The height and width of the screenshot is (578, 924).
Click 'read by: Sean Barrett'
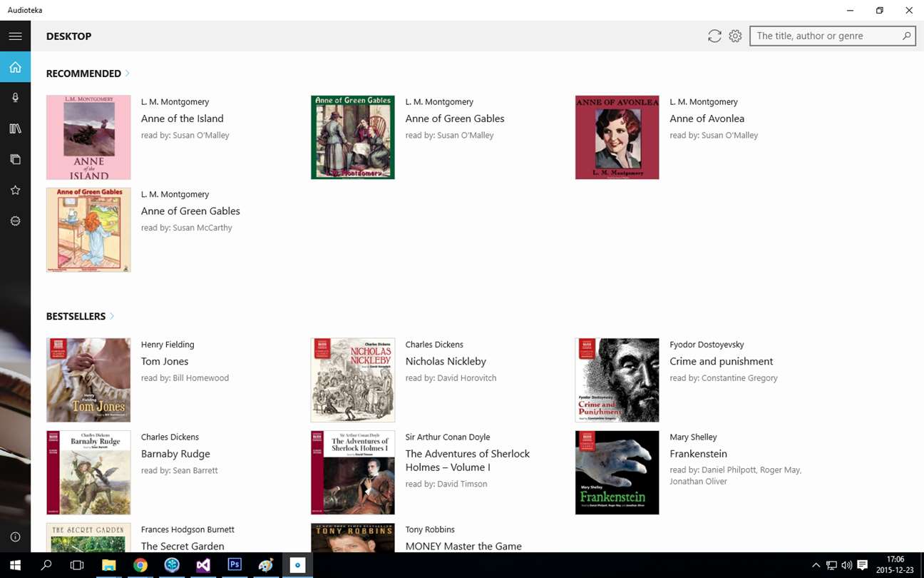[x=180, y=470]
